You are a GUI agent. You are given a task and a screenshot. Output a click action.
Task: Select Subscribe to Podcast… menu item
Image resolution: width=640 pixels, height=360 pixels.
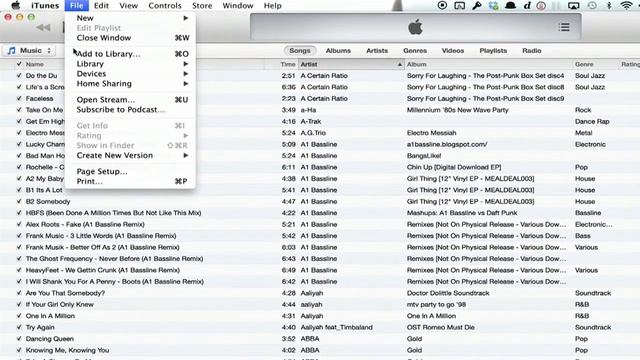pos(130,109)
